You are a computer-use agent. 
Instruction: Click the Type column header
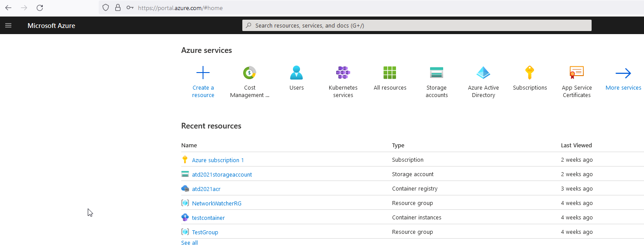pos(398,145)
